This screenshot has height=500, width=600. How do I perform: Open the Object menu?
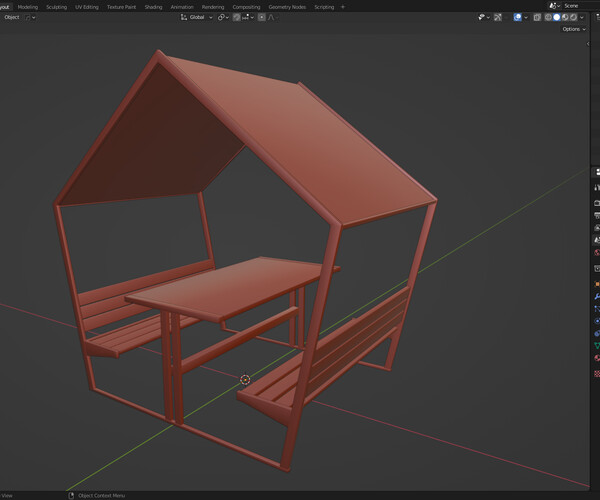click(11, 17)
